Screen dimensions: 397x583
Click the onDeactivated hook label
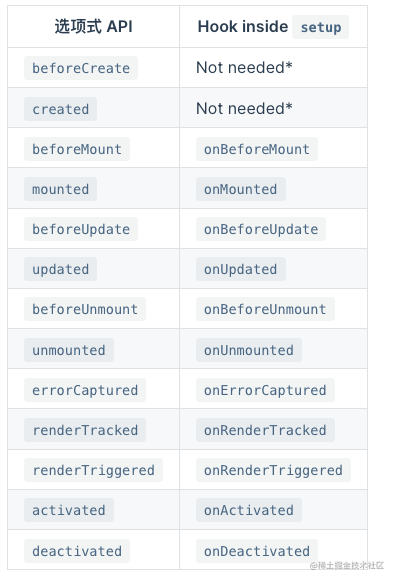click(256, 551)
